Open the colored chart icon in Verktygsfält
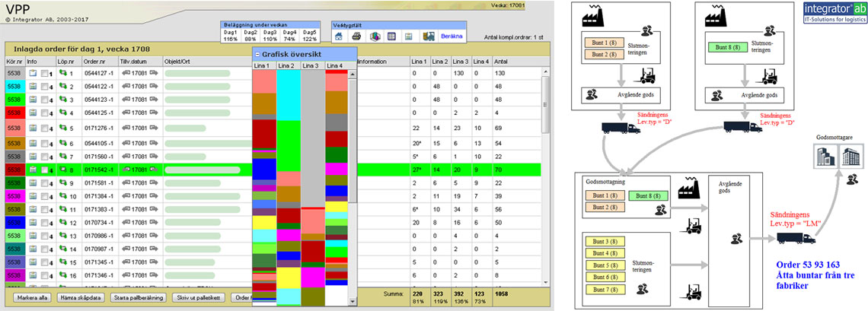868x311 pixels. coord(373,36)
